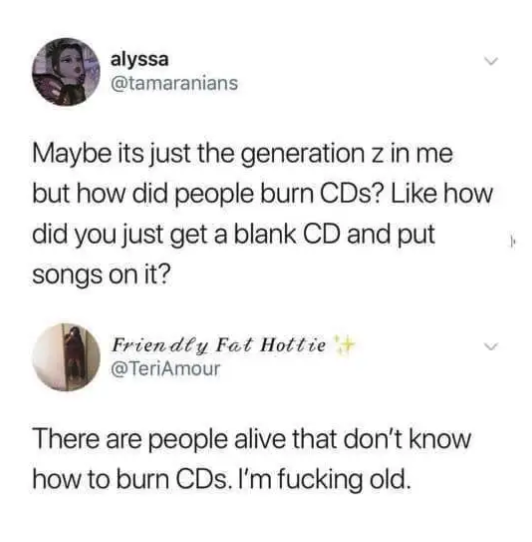
Task: Expand the chevron menu on alyssa's tweet
Action: click(x=491, y=62)
